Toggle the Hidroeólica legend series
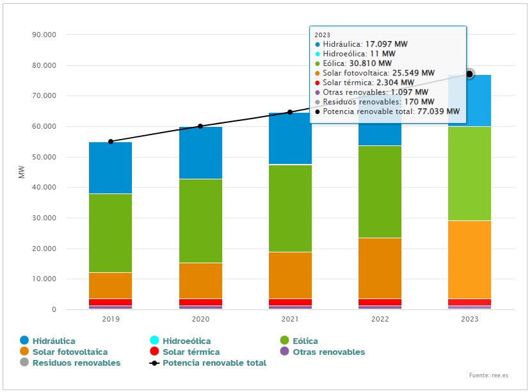532x392 pixels. [180, 340]
